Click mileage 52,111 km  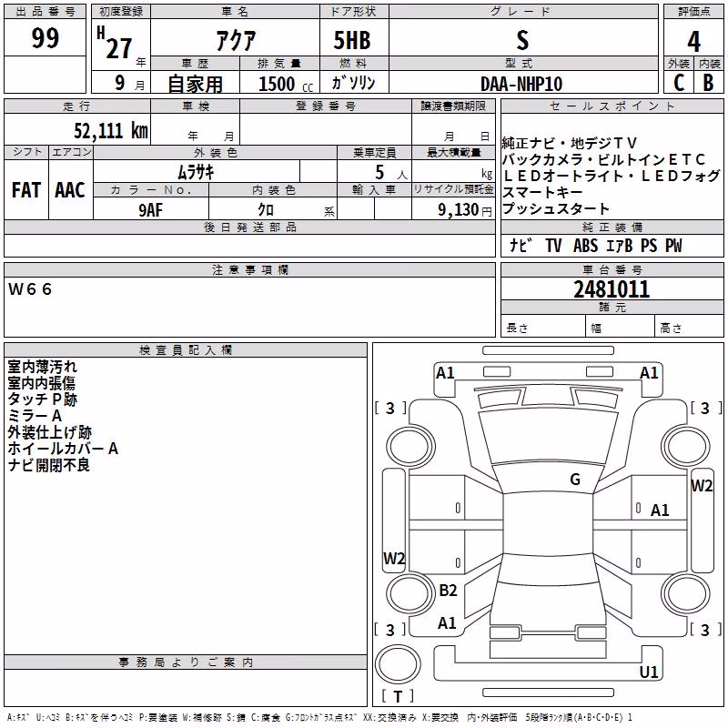tap(111, 131)
